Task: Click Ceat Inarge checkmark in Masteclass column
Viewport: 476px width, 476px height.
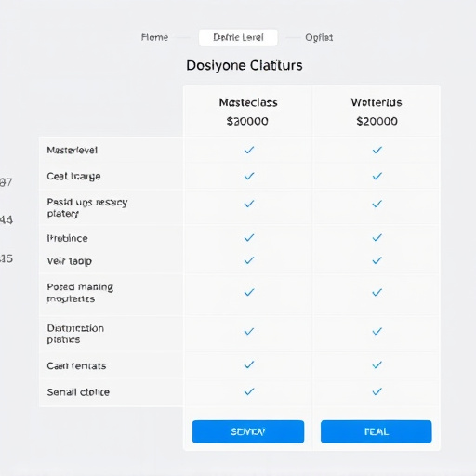Action: pyautogui.click(x=249, y=176)
